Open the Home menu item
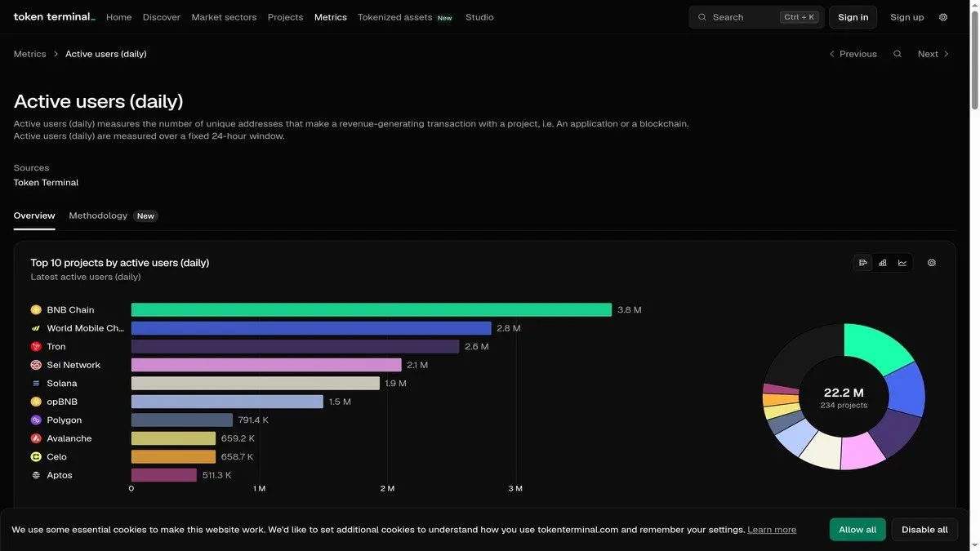Image resolution: width=980 pixels, height=551 pixels. (118, 17)
